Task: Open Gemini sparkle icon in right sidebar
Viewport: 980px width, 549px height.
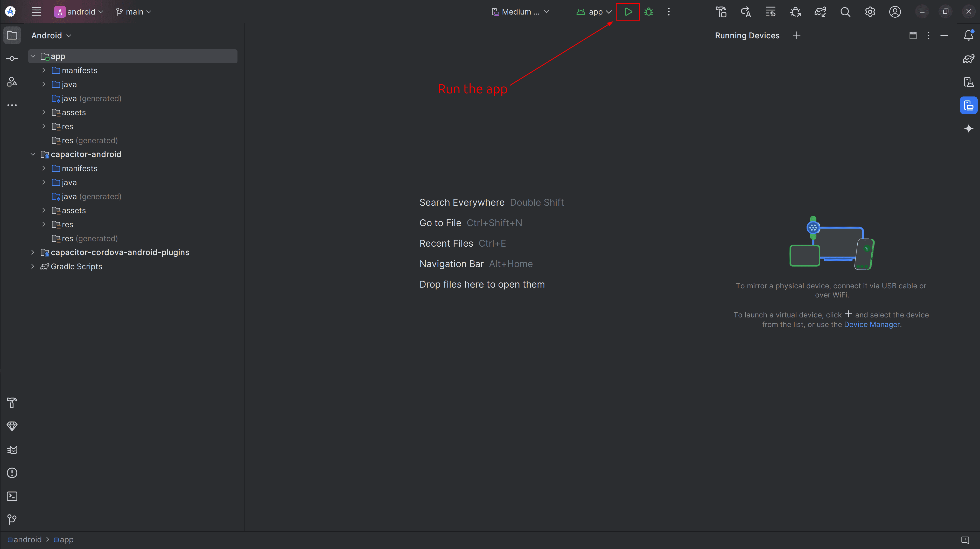Action: pos(969,129)
